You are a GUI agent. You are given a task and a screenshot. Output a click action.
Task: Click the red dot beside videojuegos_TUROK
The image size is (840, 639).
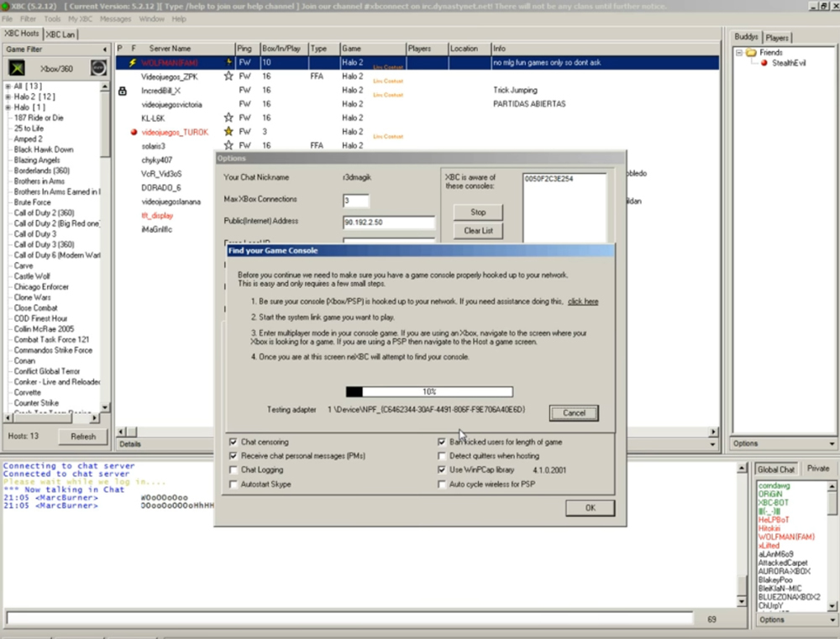click(134, 132)
